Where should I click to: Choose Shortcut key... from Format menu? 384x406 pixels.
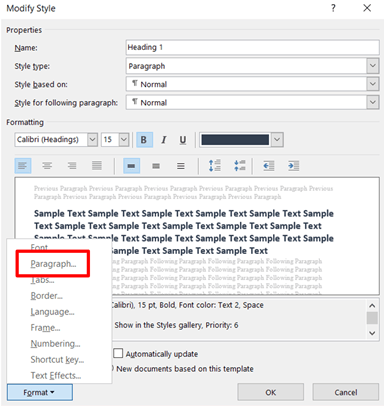[x=57, y=360]
